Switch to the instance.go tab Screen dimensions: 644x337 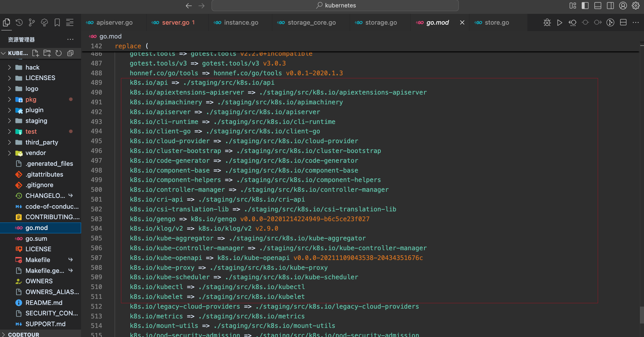coord(241,23)
